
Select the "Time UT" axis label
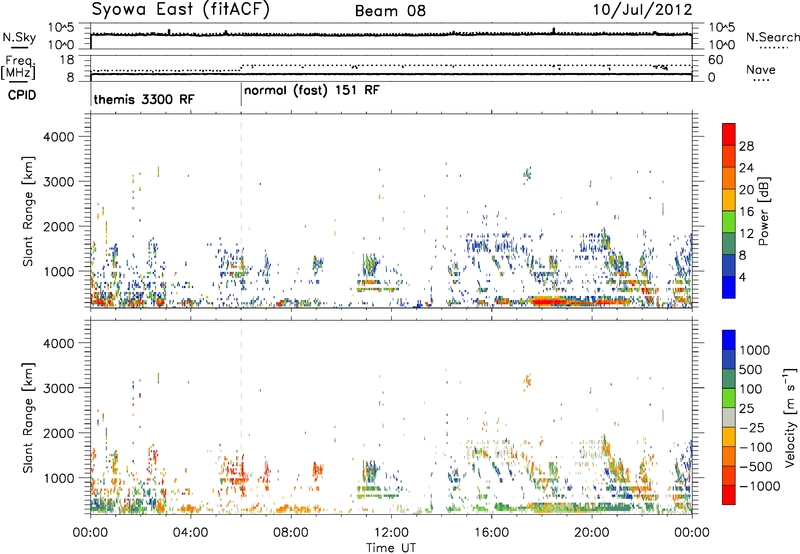pos(391,547)
